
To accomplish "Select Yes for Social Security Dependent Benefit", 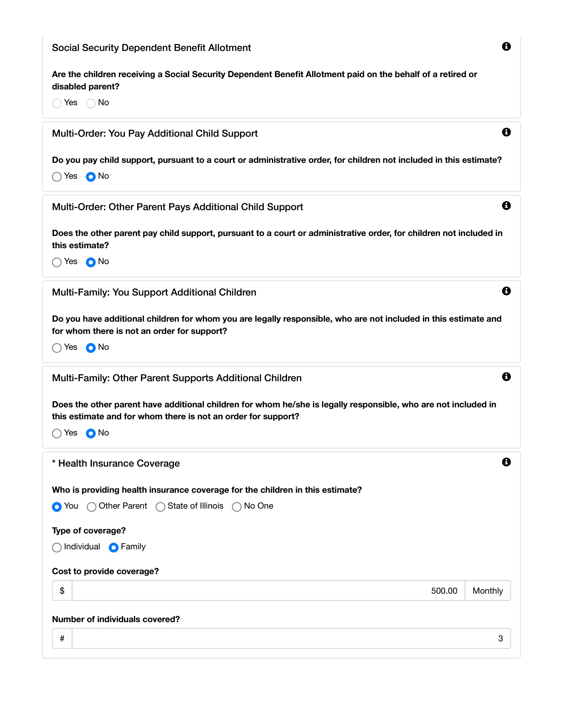I will pos(57,103).
